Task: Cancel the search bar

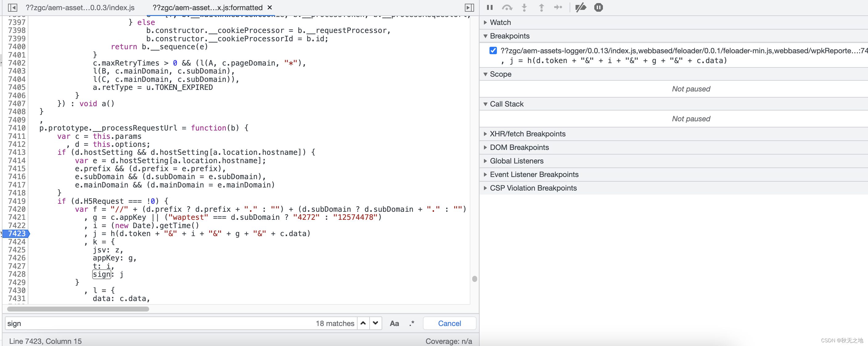Action: [x=449, y=323]
